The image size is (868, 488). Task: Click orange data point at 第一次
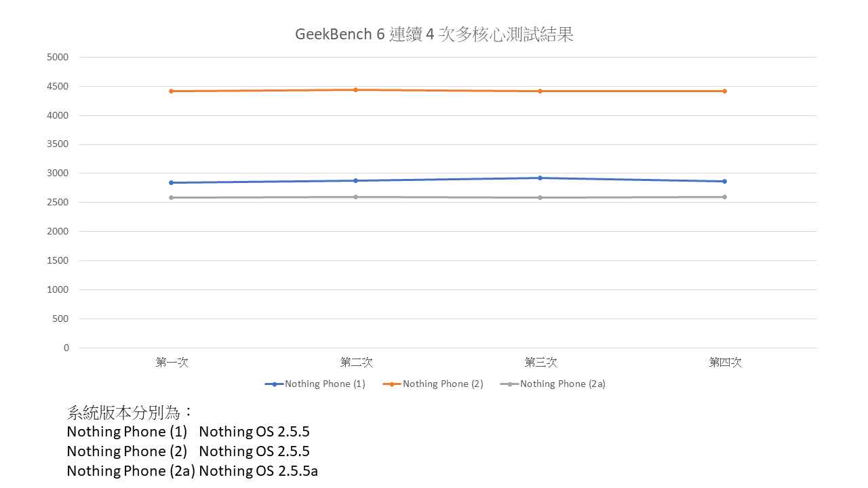click(172, 91)
